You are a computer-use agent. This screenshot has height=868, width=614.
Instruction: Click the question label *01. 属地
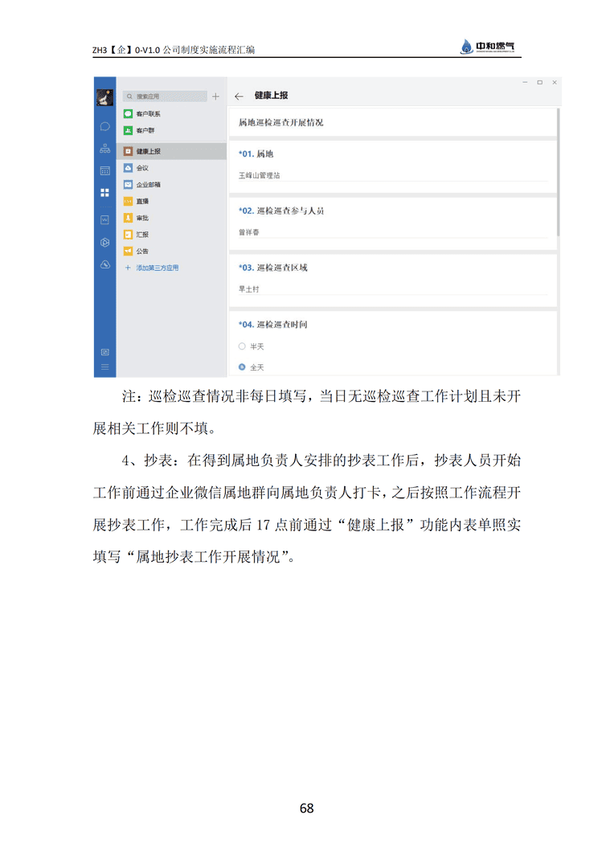256,154
